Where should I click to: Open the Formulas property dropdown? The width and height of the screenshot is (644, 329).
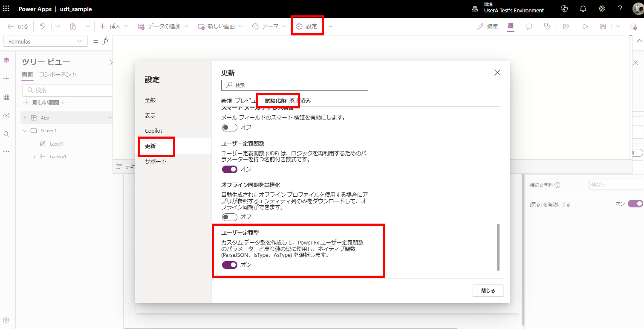[45, 41]
